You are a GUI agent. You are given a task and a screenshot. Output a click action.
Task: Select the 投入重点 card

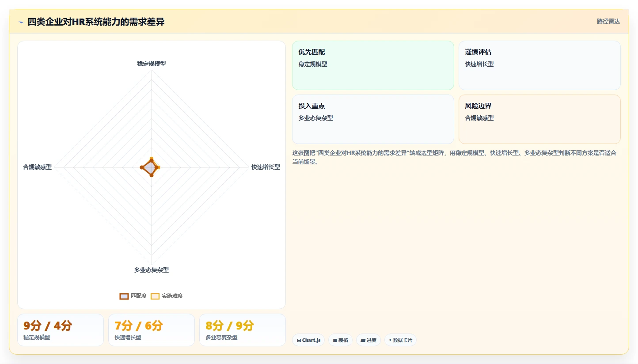[373, 119]
